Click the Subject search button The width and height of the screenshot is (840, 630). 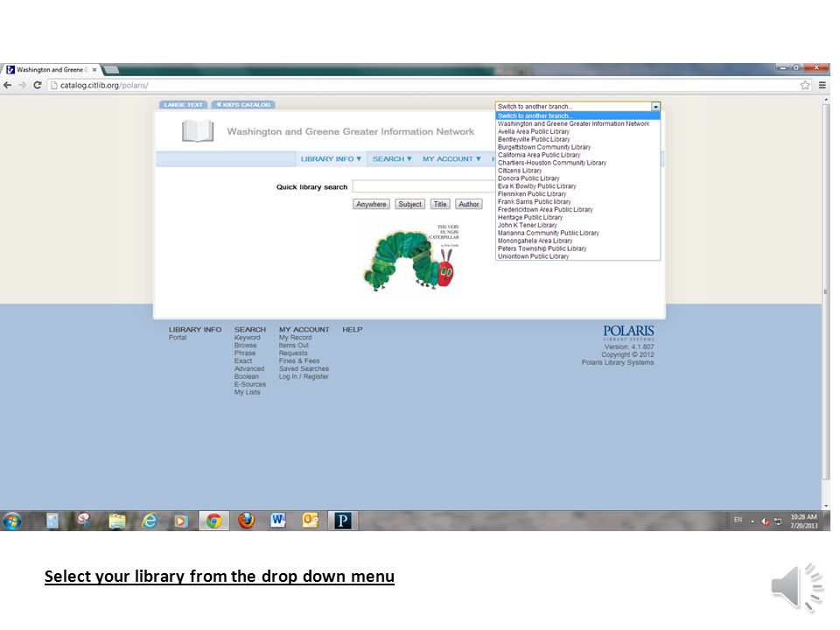pyautogui.click(x=409, y=204)
